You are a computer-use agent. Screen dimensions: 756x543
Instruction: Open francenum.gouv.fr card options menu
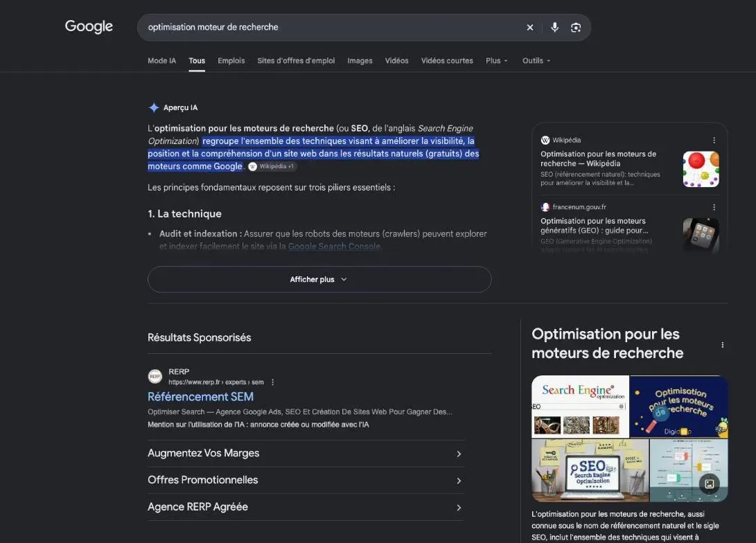click(x=714, y=207)
